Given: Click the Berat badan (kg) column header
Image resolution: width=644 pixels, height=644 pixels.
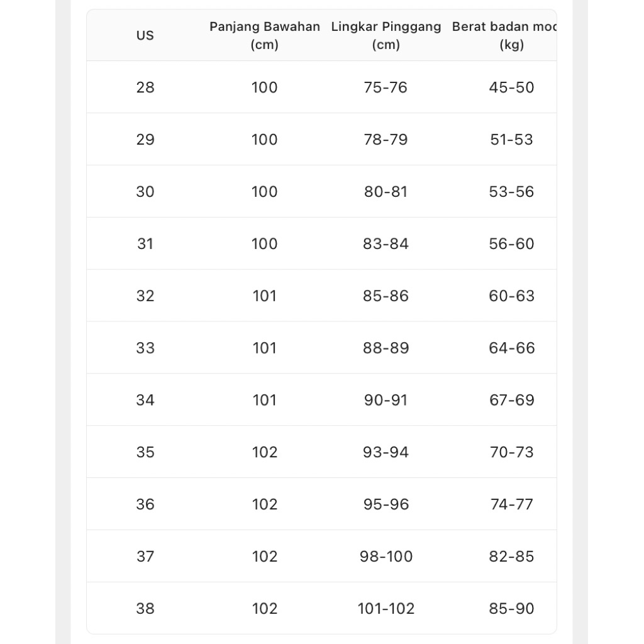Looking at the screenshot, I should tap(504, 35).
